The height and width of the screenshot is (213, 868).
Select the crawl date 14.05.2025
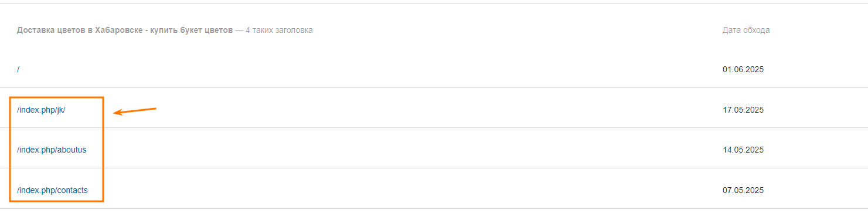click(x=743, y=150)
